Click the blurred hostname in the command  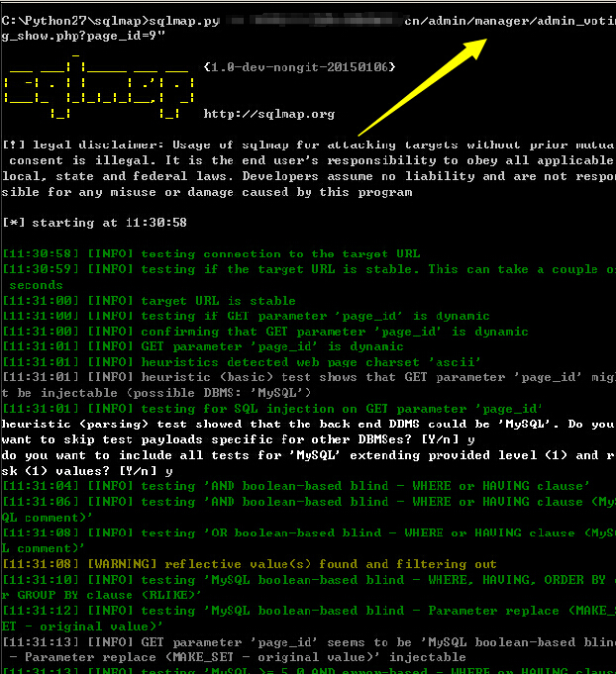pos(312,21)
